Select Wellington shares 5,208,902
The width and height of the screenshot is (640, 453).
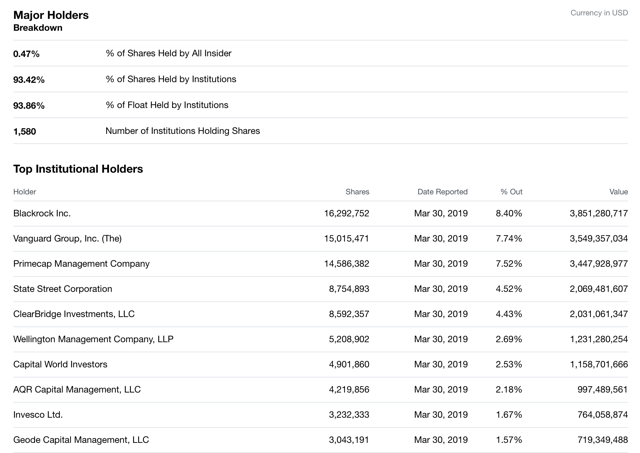349,340
